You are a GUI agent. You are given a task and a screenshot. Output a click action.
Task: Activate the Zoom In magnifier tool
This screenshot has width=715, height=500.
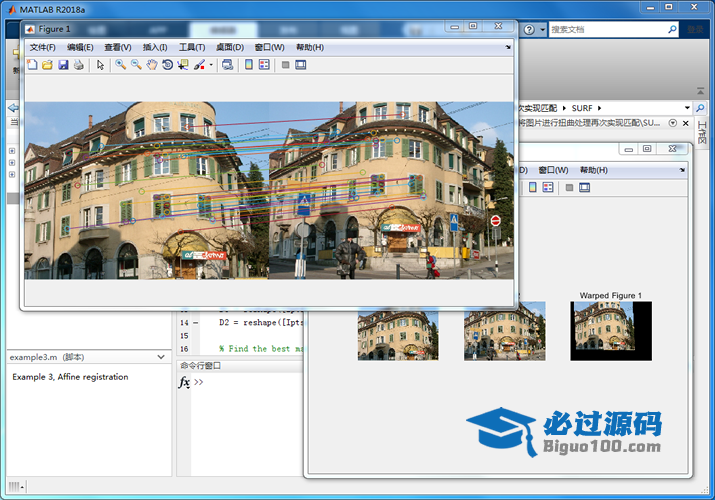pyautogui.click(x=120, y=65)
